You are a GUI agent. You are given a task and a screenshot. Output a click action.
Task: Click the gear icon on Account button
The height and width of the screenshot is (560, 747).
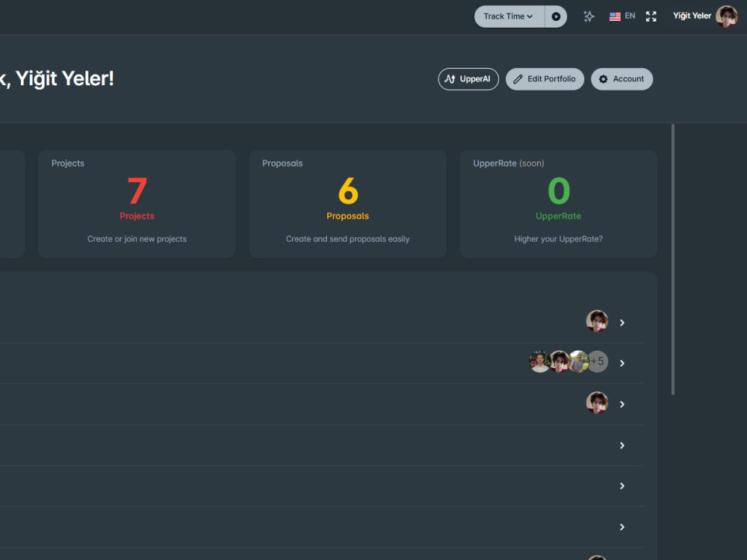[603, 79]
